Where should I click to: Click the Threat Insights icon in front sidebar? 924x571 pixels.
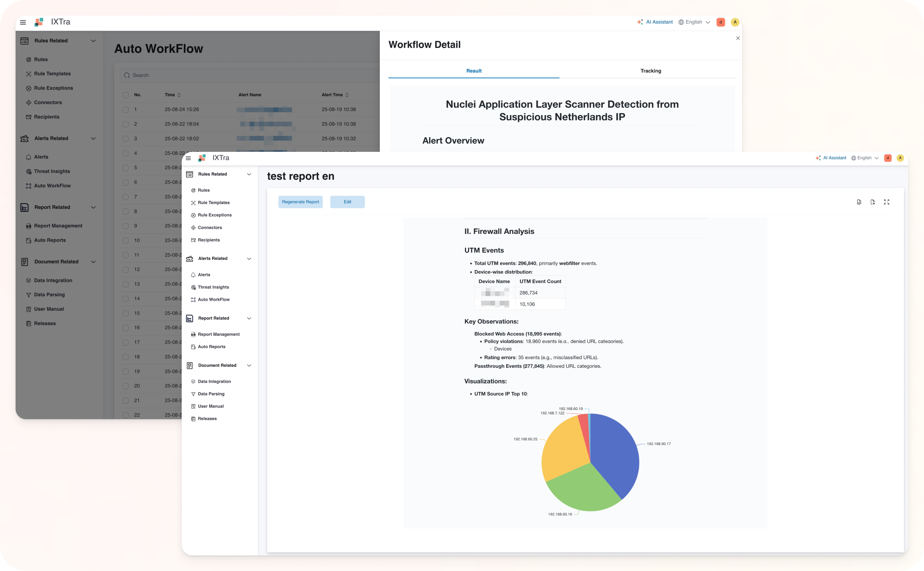click(193, 287)
